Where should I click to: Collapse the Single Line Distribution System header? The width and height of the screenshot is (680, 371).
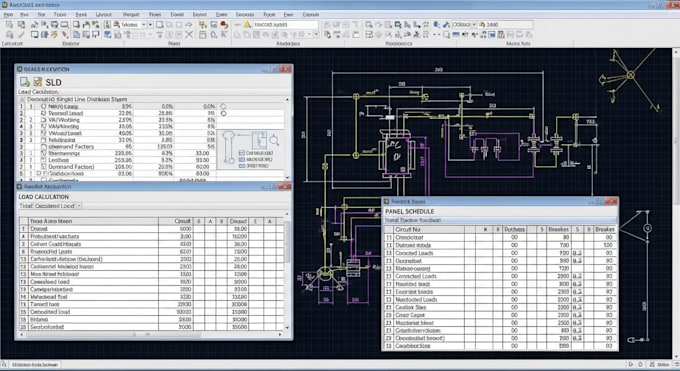(22, 99)
